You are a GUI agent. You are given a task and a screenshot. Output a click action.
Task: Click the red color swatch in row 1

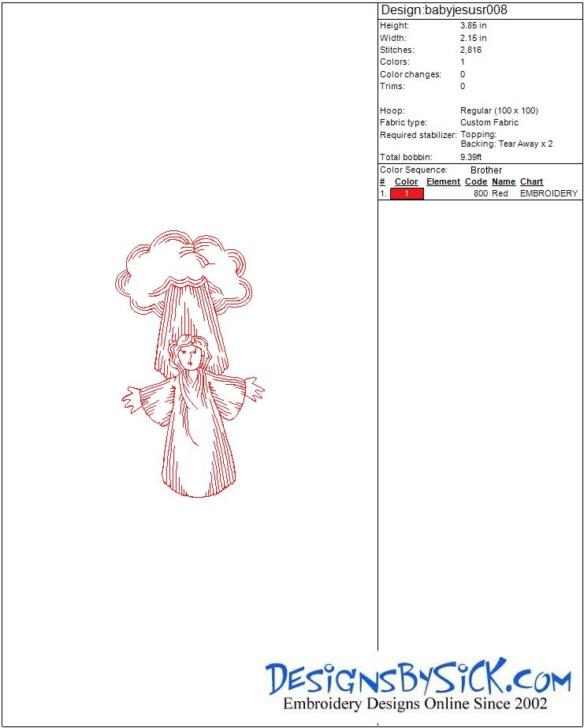(407, 193)
